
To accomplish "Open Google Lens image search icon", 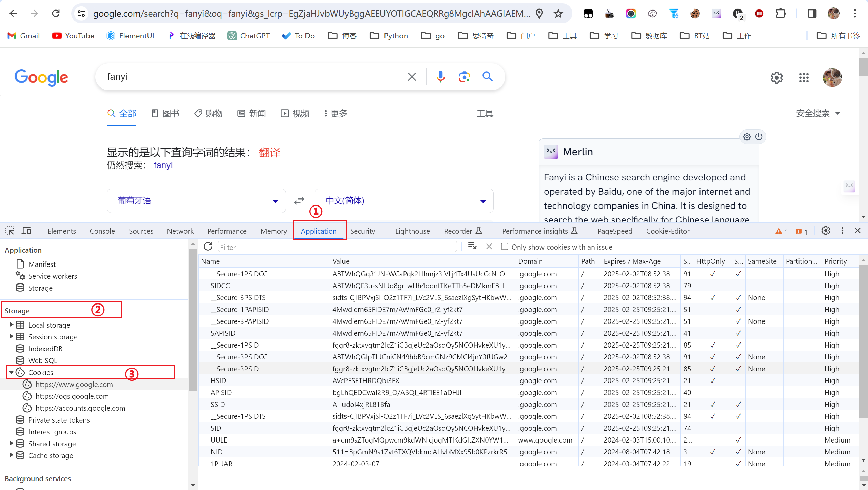I will (x=464, y=77).
